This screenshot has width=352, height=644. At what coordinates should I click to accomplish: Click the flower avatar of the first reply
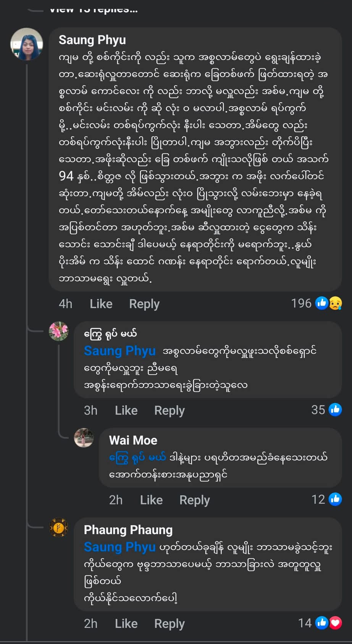tap(58, 331)
